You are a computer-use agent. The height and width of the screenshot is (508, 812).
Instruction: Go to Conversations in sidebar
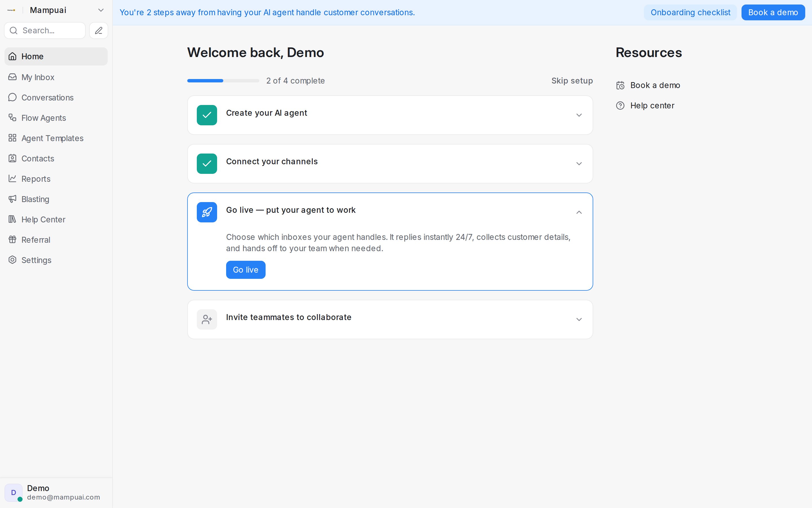(56, 97)
